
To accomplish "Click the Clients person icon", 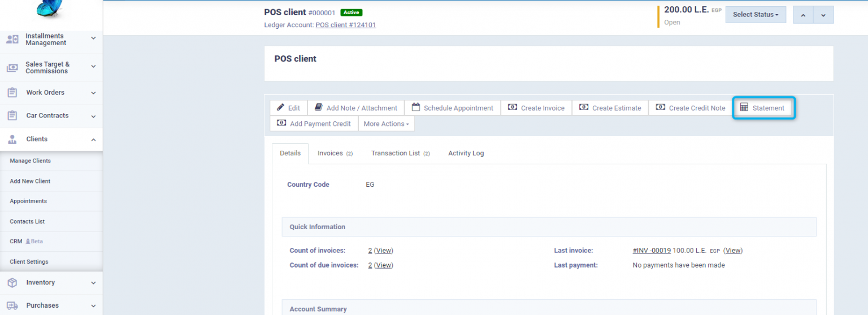I will coord(12,139).
